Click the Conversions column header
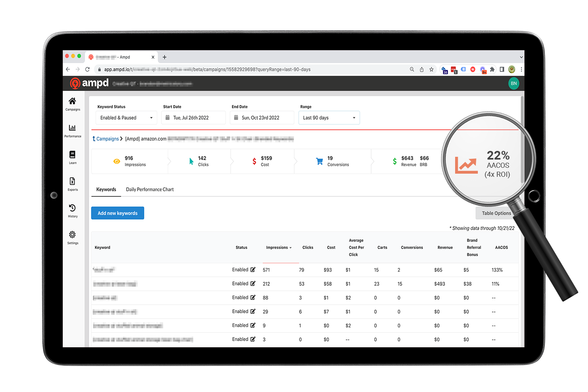The width and height of the screenshot is (588, 392). (412, 248)
